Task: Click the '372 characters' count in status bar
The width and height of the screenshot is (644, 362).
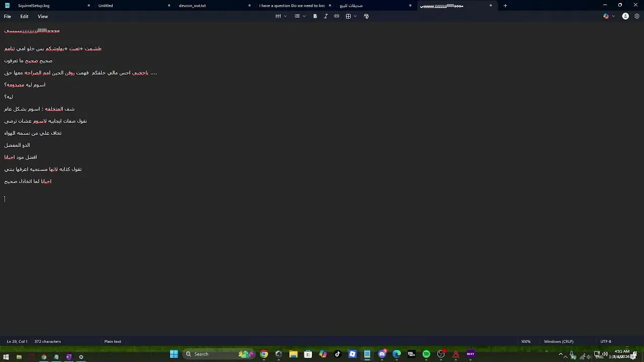Action: click(x=48, y=341)
